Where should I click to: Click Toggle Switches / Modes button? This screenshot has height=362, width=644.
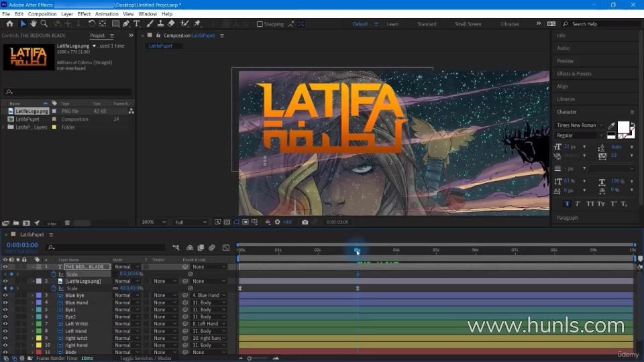coord(146,358)
